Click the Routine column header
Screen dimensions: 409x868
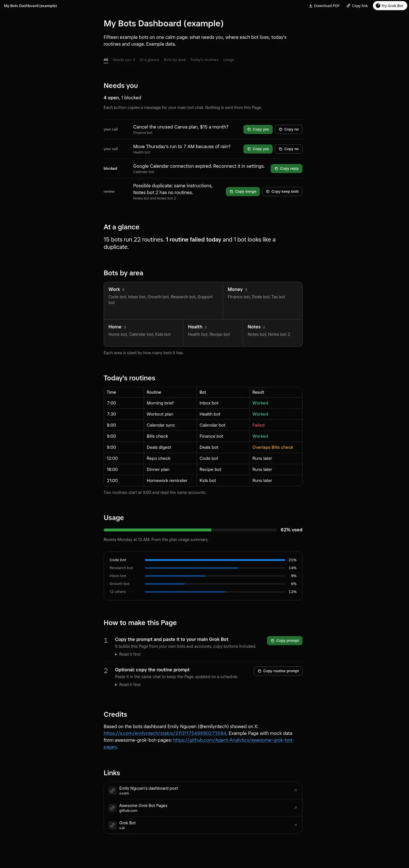[x=170, y=392]
